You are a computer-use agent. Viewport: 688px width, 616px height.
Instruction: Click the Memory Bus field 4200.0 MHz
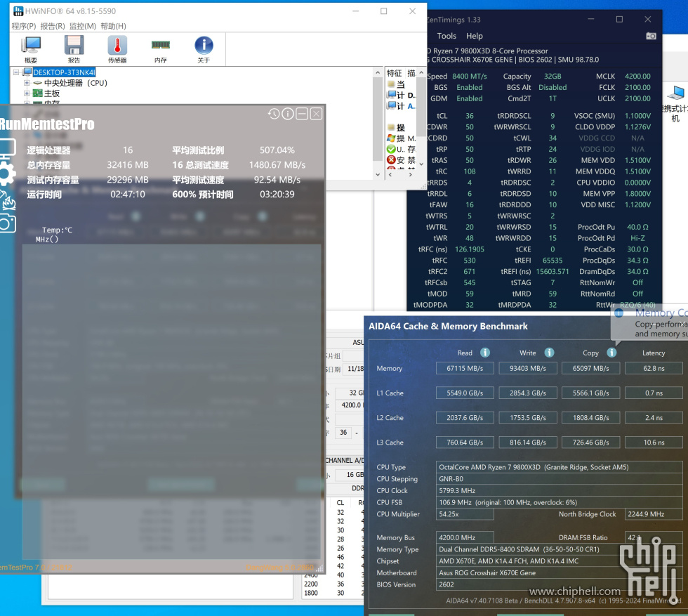465,537
